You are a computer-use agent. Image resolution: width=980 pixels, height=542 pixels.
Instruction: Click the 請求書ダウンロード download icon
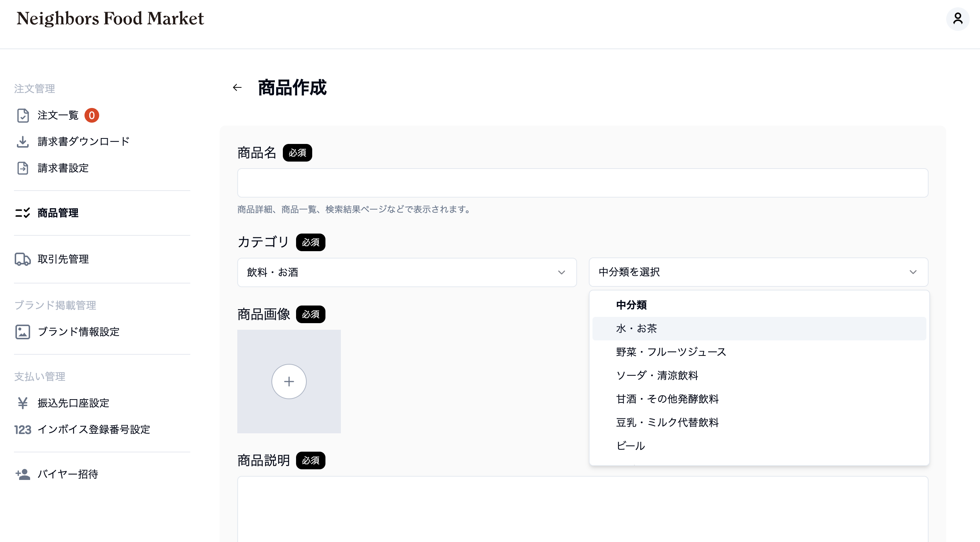[x=23, y=141]
